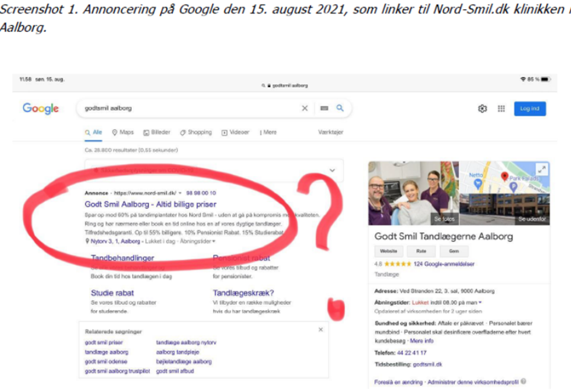Search related: tandlæge aalborg nytorv
571x392 pixels.
186,343
